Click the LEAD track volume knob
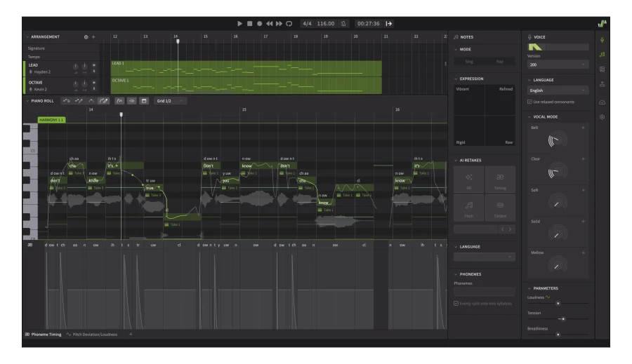This screenshot has height=364, width=632. 75,67
